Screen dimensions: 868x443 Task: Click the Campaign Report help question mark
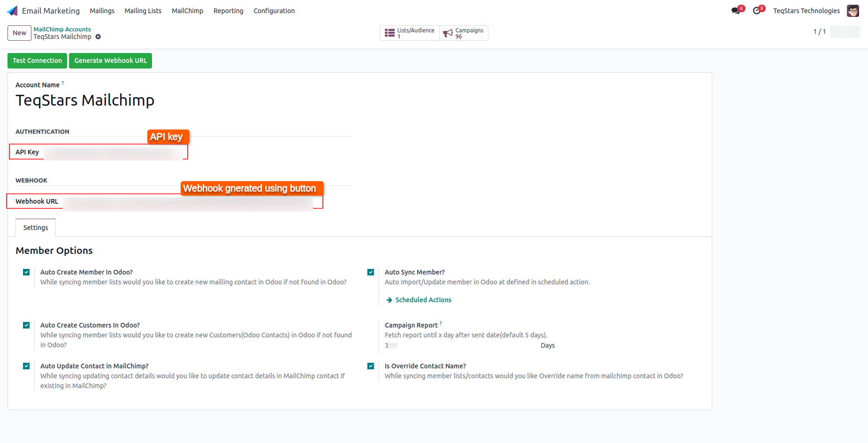[x=441, y=323]
